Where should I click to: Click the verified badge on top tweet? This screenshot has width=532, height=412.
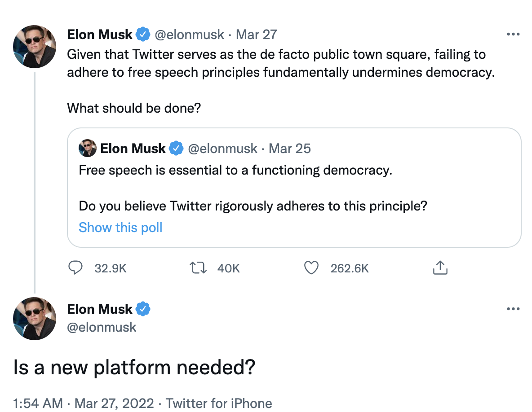[143, 35]
